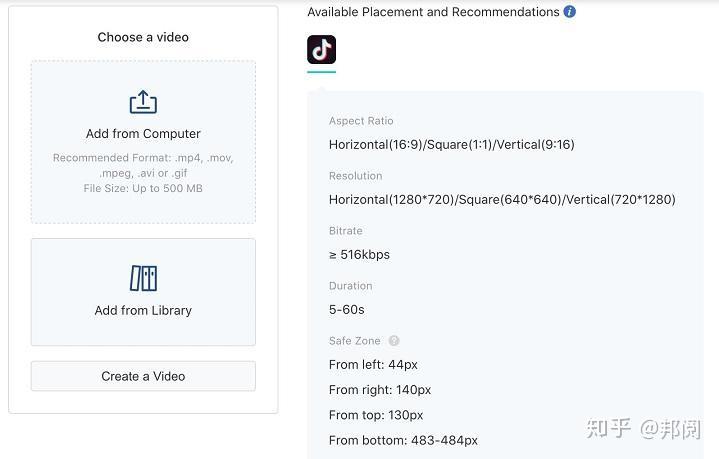Click the 'Horizontal(16:9)/Square(1:1)/Vertical(9:16)' value
The image size is (719, 459).
[x=452, y=144]
